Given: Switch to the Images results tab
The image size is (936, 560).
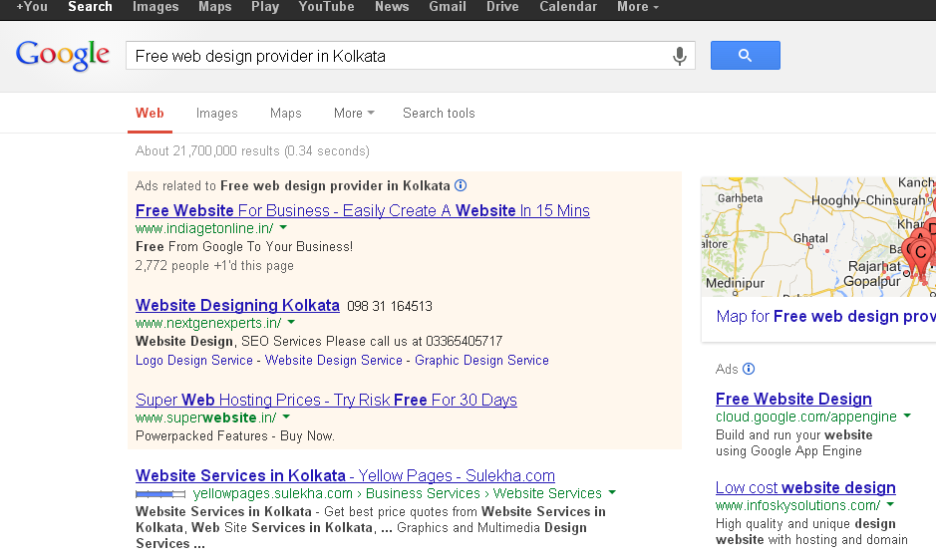Looking at the screenshot, I should pos(216,113).
